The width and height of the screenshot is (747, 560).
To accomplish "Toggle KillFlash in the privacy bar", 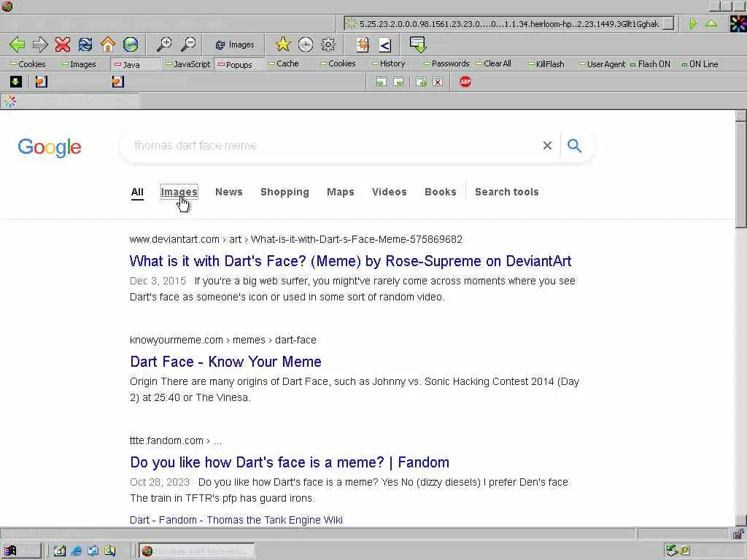I will pyautogui.click(x=546, y=64).
